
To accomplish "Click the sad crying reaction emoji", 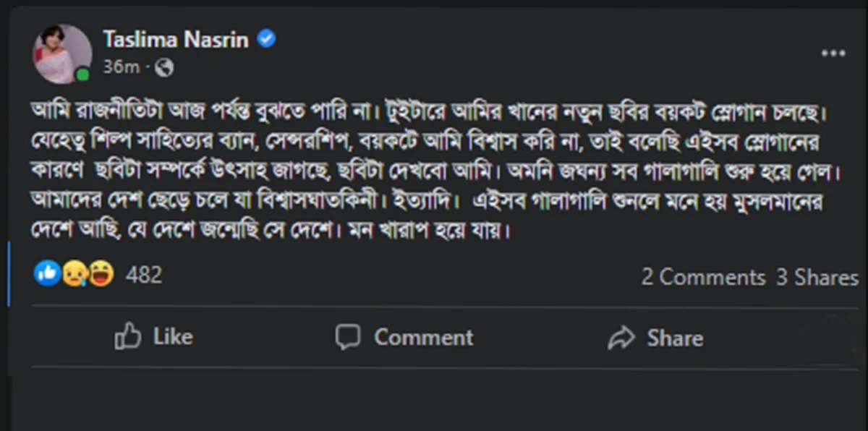I will (x=75, y=274).
